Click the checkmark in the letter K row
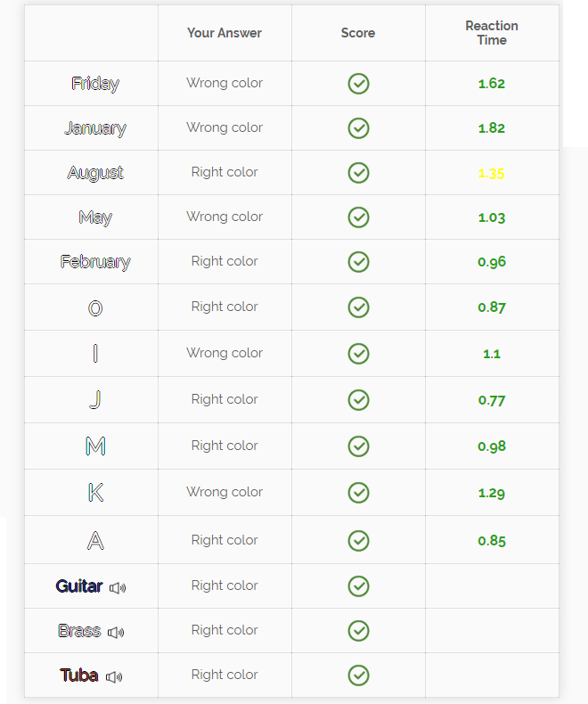This screenshot has width=588, height=704. click(x=358, y=493)
